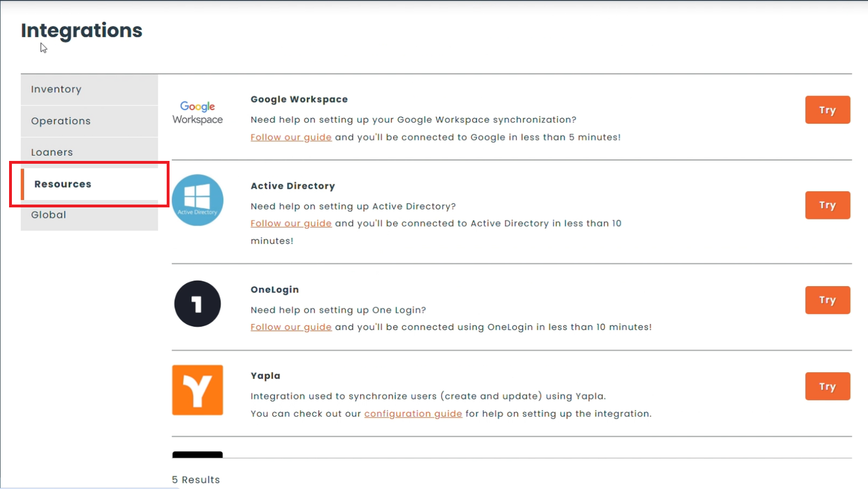Open Active Directory 'Follow our guide' link

click(291, 223)
